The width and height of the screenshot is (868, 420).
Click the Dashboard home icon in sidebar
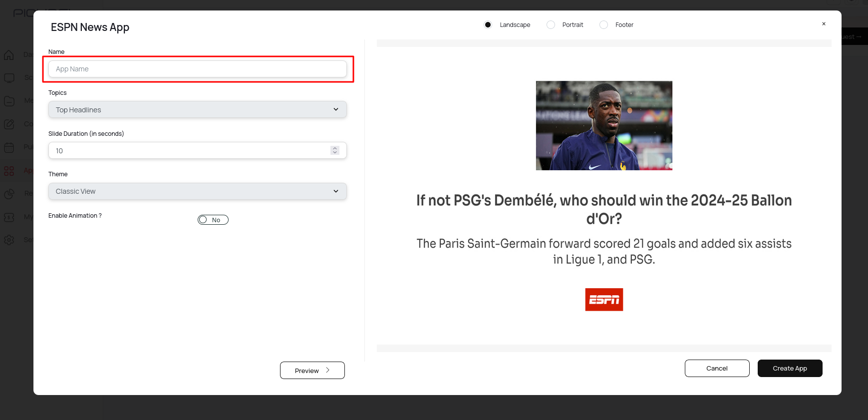tap(9, 55)
